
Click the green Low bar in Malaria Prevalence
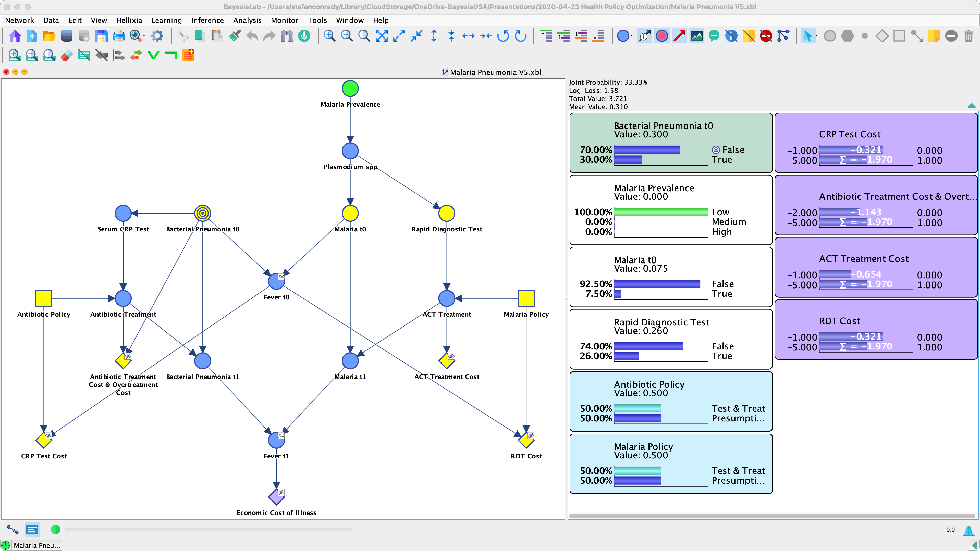coord(660,212)
